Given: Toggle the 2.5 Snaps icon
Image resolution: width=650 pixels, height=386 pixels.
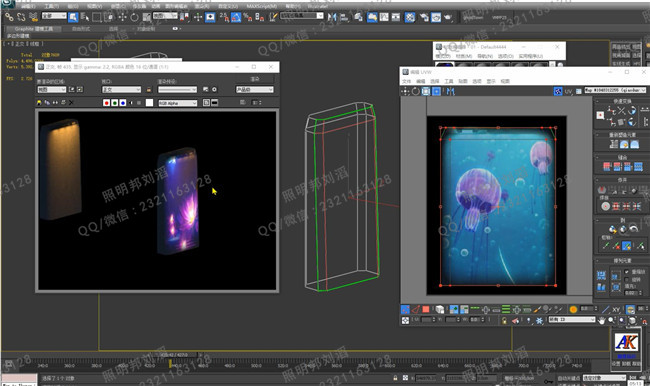Looking at the screenshot, I should coord(224,17).
